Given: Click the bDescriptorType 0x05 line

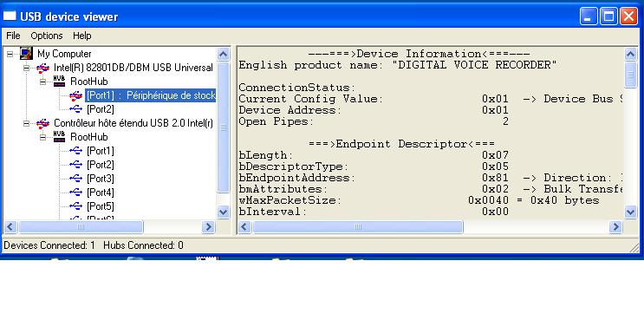Looking at the screenshot, I should pos(374,166).
